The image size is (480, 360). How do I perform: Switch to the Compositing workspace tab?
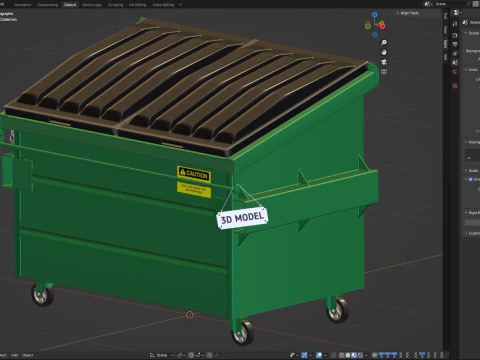point(48,5)
